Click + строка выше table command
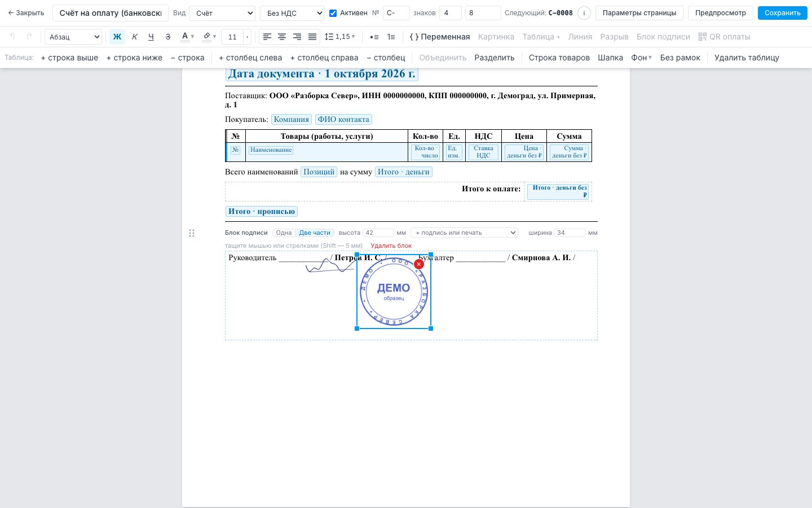This screenshot has width=812, height=508. 69,58
